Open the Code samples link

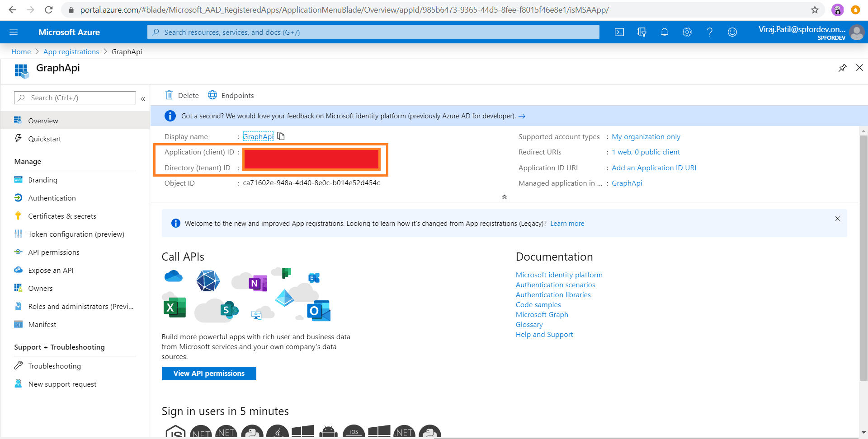click(538, 304)
